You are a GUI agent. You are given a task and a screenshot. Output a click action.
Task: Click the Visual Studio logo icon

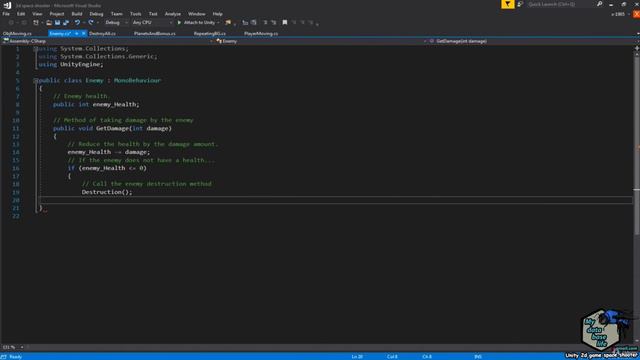tap(7, 5)
